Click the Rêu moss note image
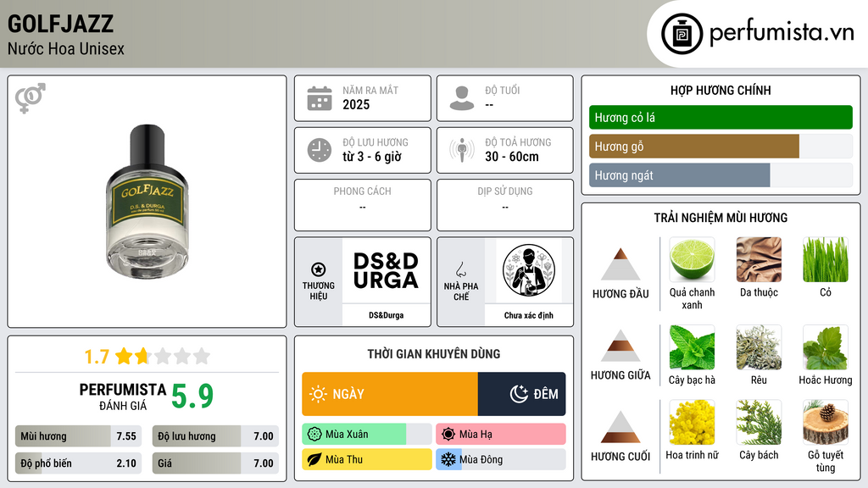The height and width of the screenshot is (488, 868). 759,347
